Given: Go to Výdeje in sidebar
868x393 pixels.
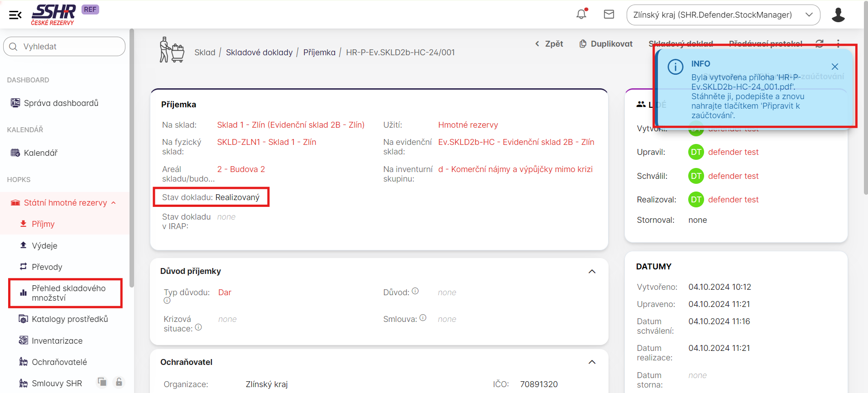Looking at the screenshot, I should pos(44,246).
